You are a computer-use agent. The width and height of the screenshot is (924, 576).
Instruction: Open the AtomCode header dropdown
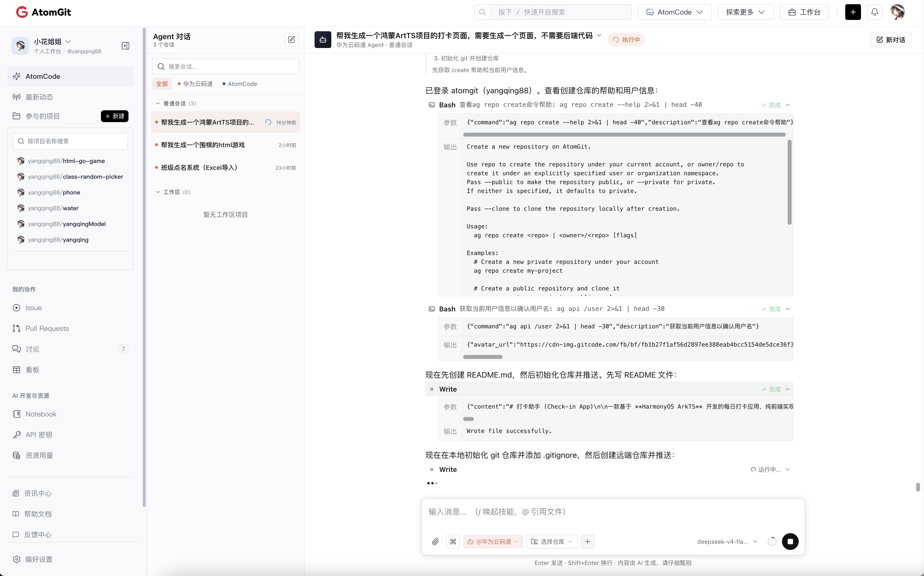click(x=674, y=12)
